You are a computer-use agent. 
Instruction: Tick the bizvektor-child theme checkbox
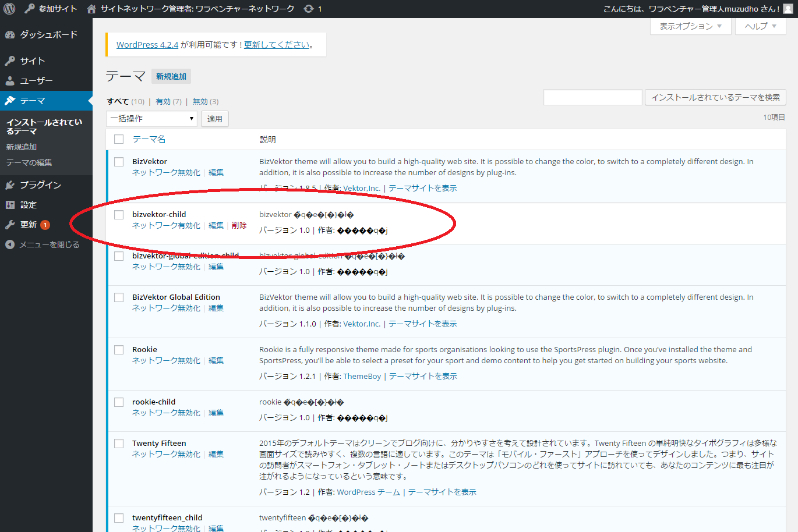119,215
